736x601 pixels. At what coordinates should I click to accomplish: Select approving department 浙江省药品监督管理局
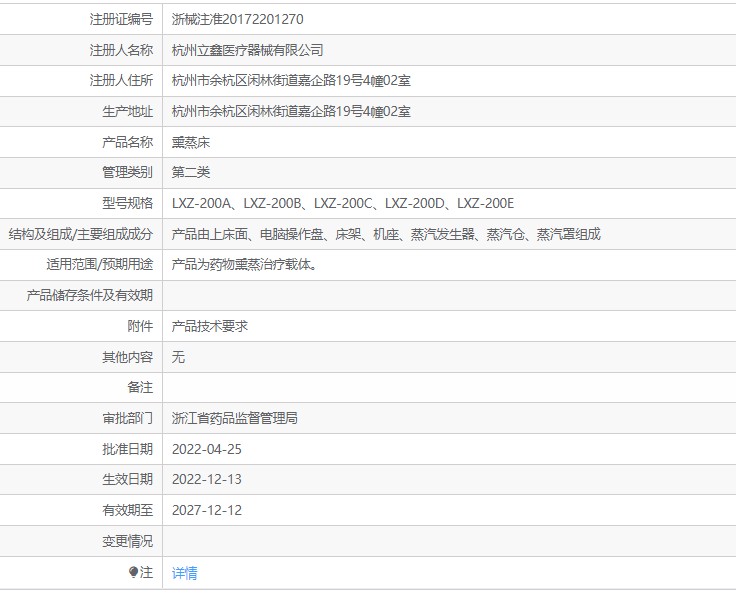click(x=235, y=418)
